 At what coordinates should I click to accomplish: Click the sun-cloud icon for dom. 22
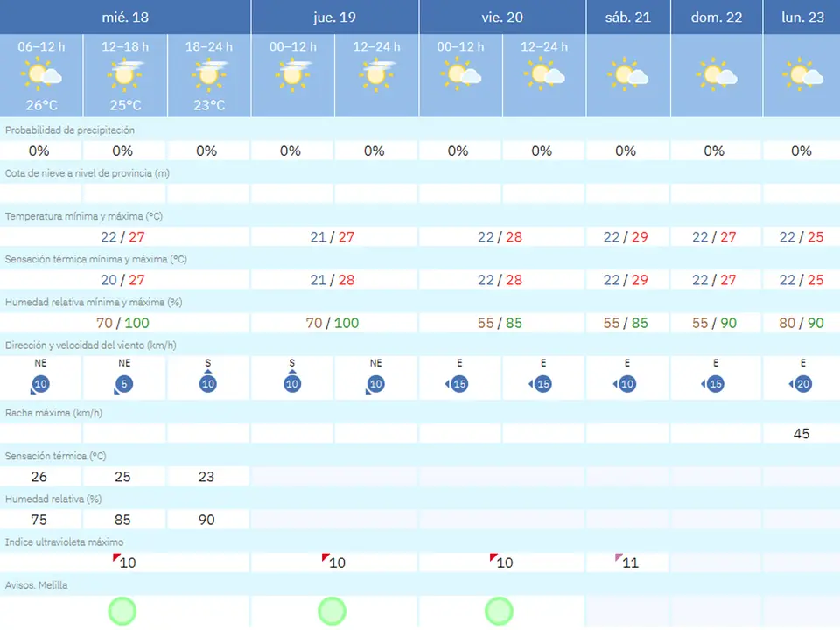coord(717,74)
